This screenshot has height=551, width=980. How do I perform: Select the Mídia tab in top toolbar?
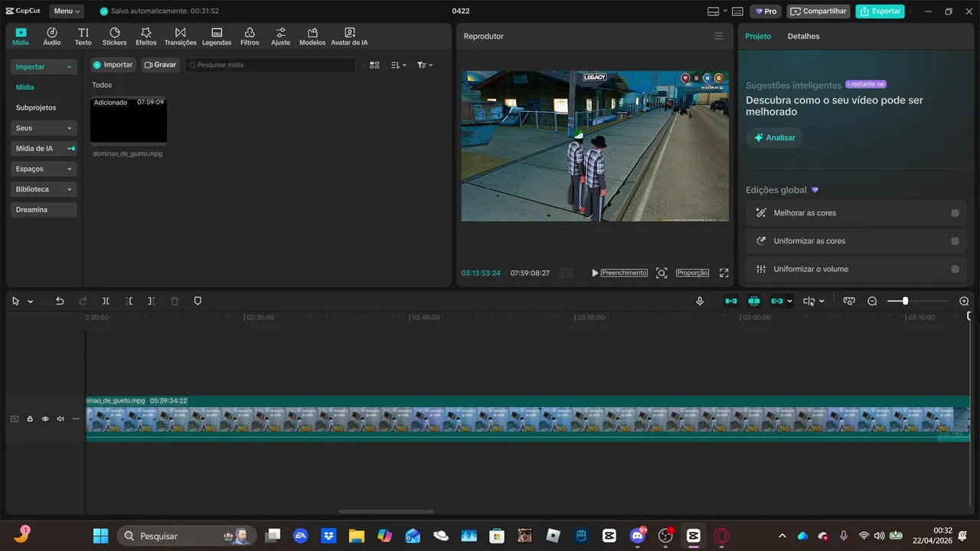coord(21,37)
